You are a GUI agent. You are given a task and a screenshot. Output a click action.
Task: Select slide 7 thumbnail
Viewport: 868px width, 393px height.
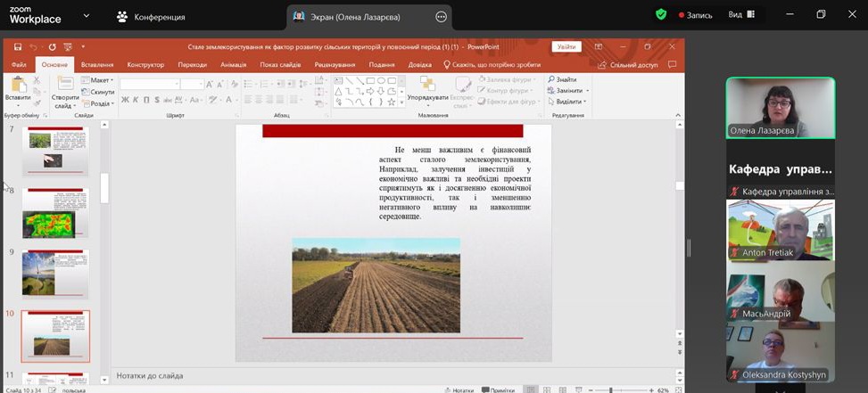55,151
